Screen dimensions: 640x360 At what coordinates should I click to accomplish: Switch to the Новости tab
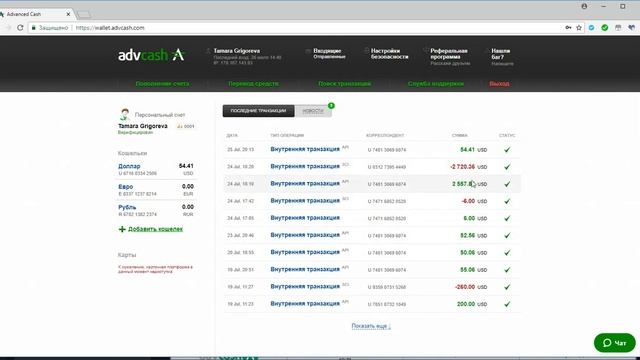pyautogui.click(x=313, y=111)
